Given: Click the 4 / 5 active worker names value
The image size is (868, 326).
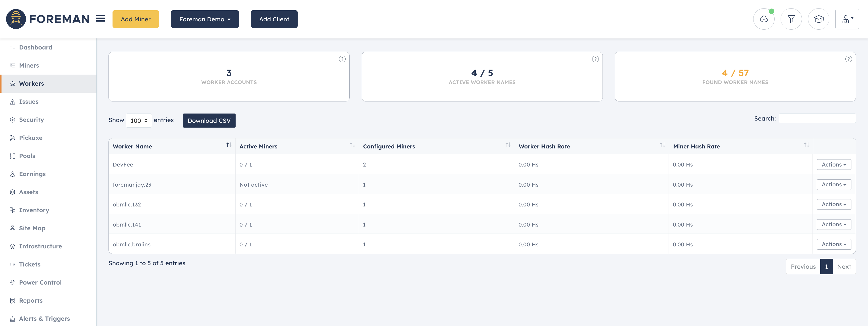Looking at the screenshot, I should pyautogui.click(x=482, y=73).
